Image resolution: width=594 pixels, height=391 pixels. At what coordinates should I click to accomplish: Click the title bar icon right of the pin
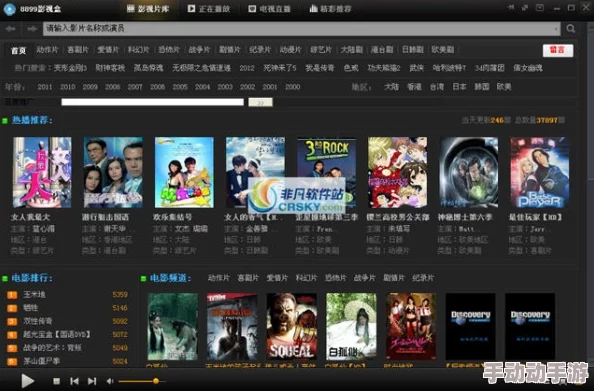point(525,8)
